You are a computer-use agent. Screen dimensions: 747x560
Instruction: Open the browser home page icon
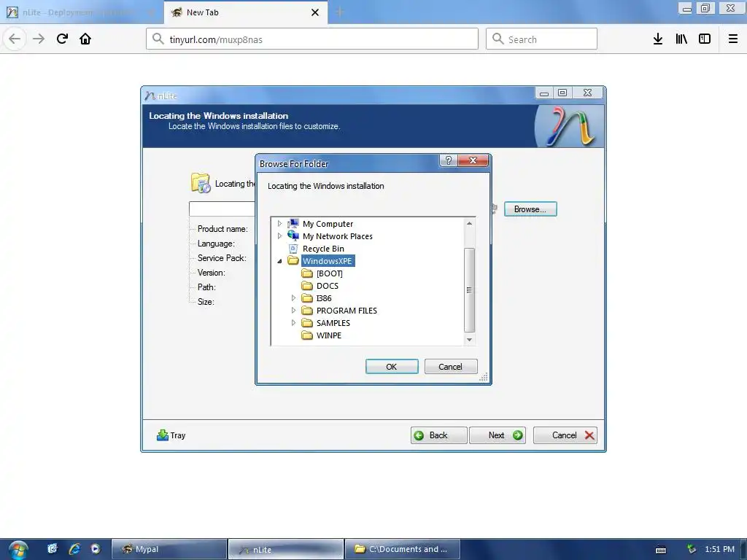(x=85, y=39)
